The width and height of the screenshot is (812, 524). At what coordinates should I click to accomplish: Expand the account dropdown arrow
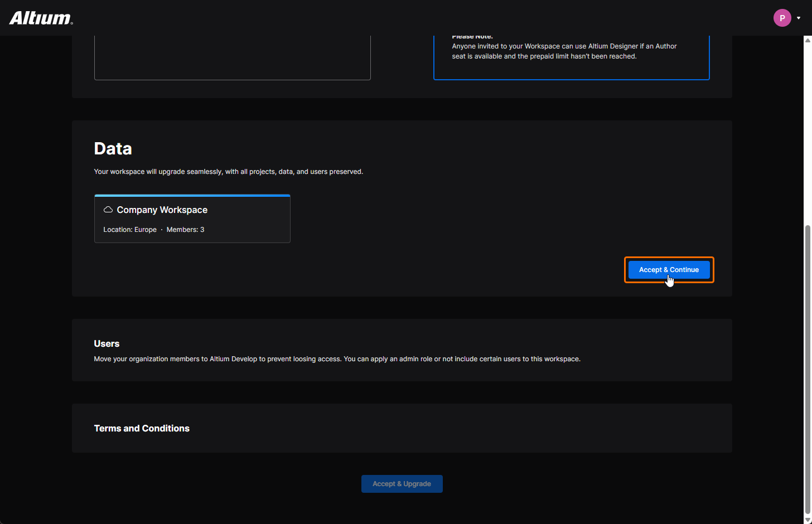799,18
